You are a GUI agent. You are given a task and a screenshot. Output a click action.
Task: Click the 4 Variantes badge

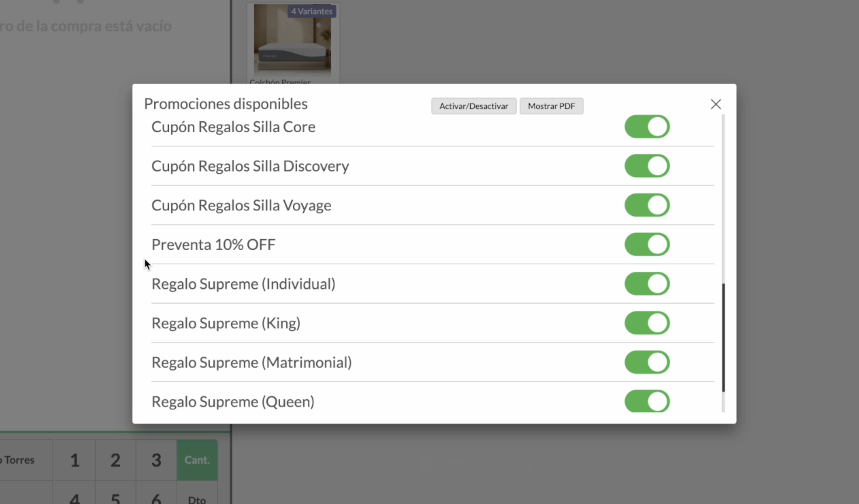(312, 11)
